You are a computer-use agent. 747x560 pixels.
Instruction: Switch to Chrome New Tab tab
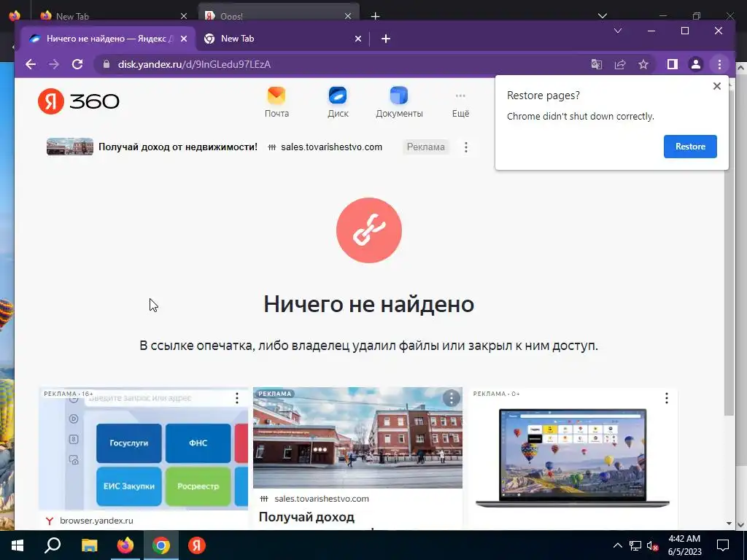[x=282, y=39]
